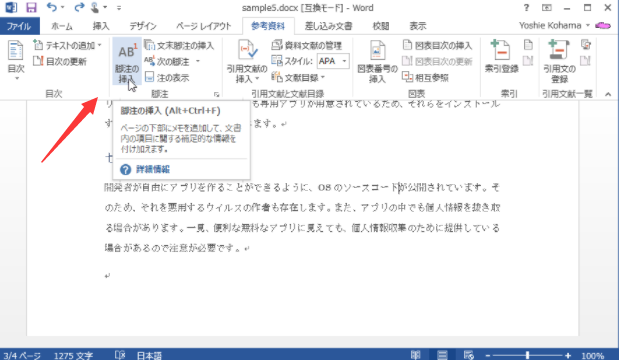Click 次の脚注 to go to next footnote

pyautogui.click(x=167, y=62)
